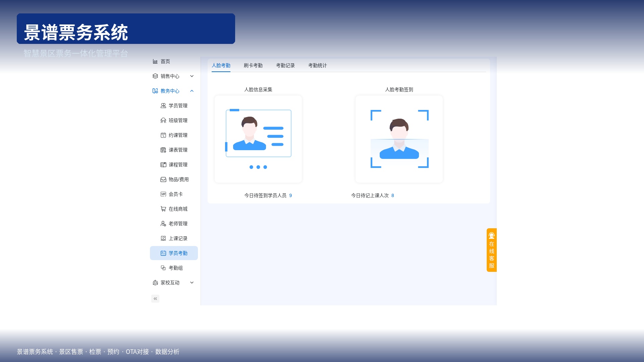Click the 销售中心 layers icon
644x362 pixels.
[155, 76]
